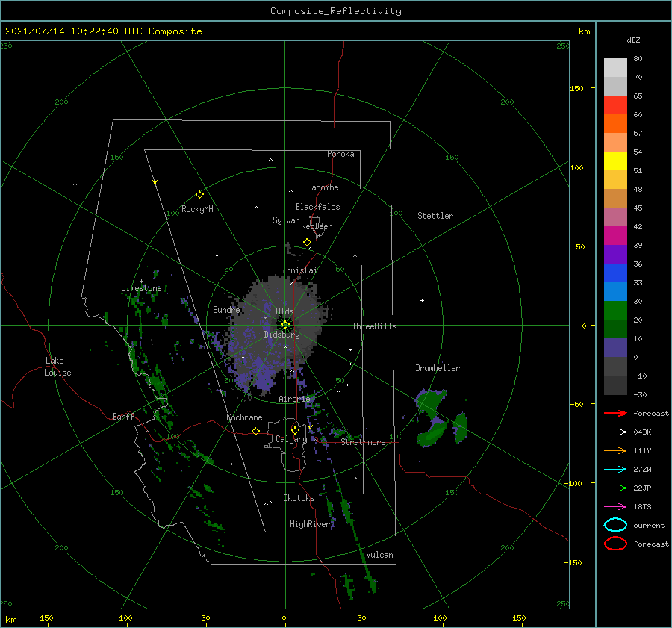
Task: Click the green 22JP arrow icon
Action: (615, 488)
